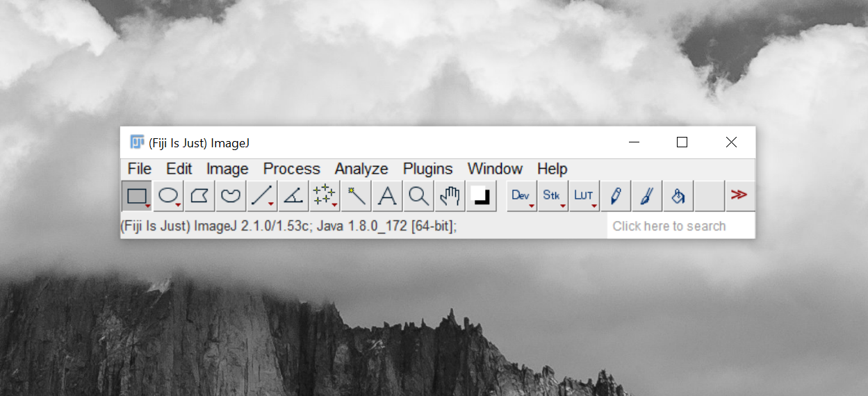The image size is (868, 396).
Task: Open the Edit menu
Action: [x=179, y=169]
